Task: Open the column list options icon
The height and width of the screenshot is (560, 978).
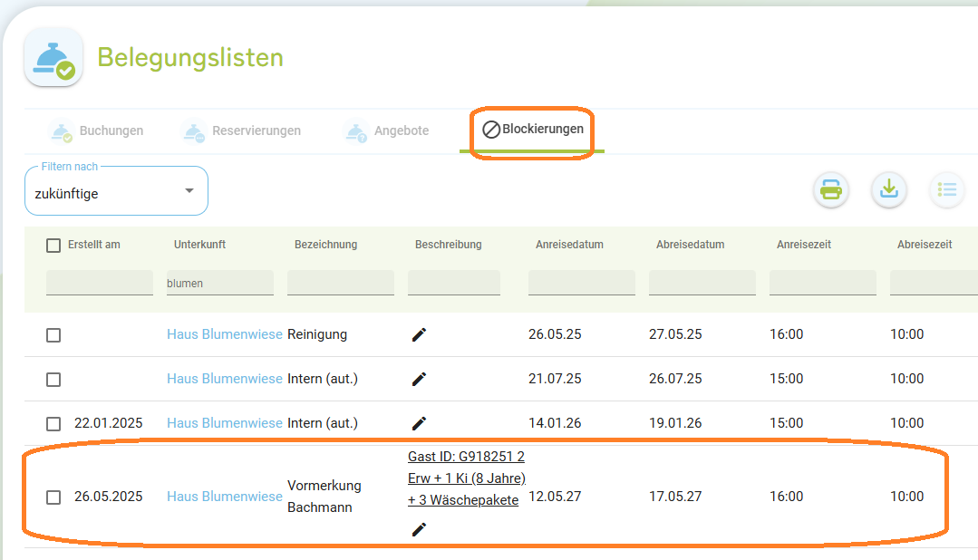Action: click(947, 189)
